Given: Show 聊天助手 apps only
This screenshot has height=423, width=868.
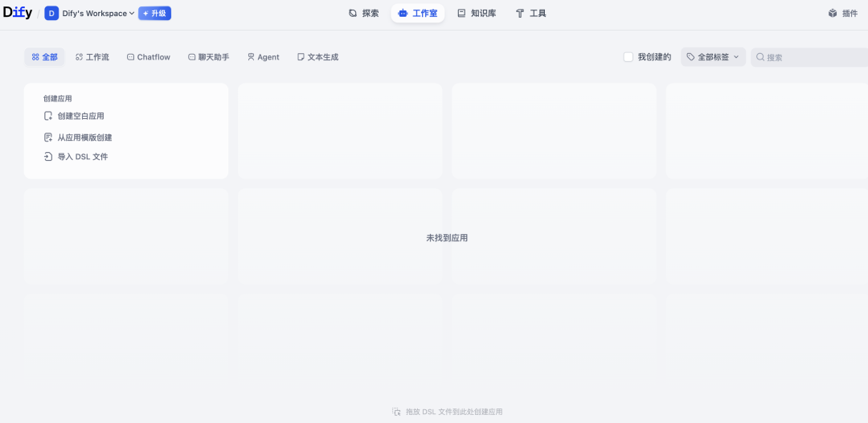Looking at the screenshot, I should 208,57.
